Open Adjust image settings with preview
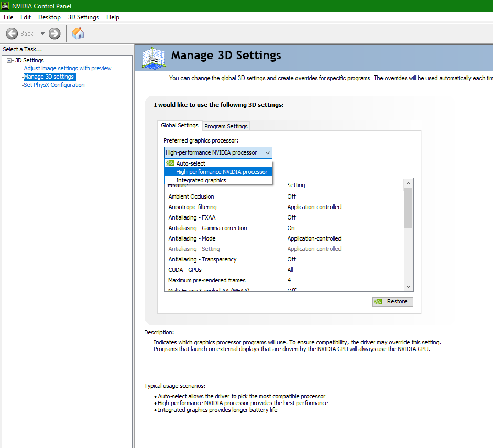The height and width of the screenshot is (448, 493). point(68,68)
